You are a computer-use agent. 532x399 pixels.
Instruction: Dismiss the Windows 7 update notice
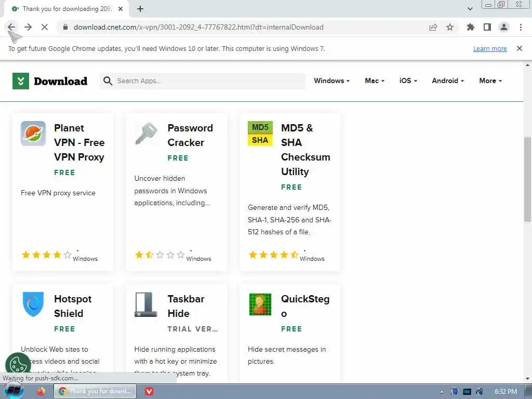click(520, 48)
